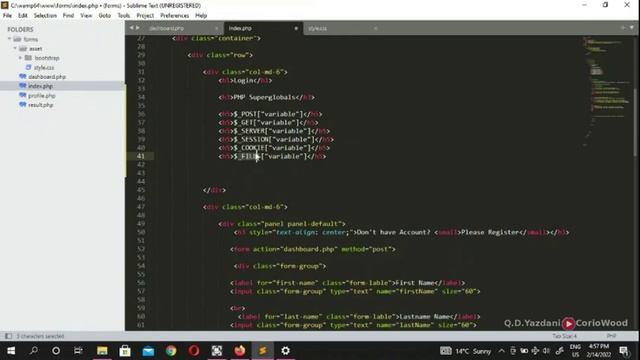
Task: Click line number 41 in gutter
Action: (141, 156)
